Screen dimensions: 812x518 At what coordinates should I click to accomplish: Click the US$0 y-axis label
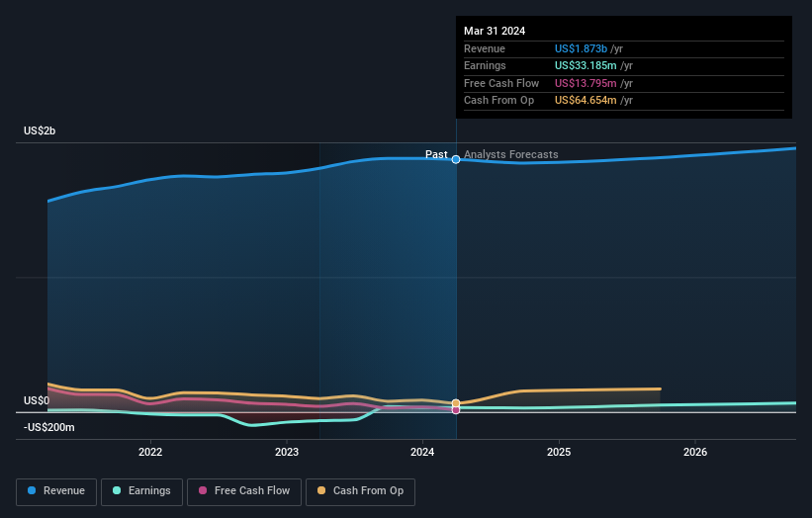point(36,400)
